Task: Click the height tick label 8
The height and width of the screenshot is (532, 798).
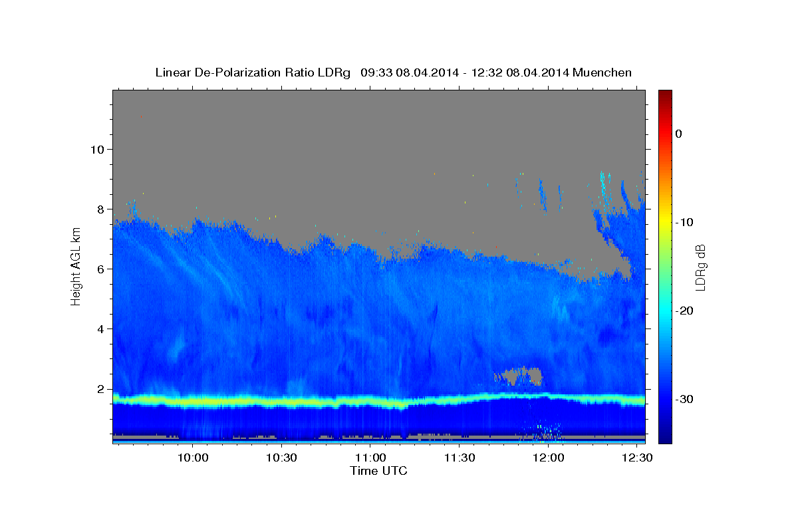Action: (x=100, y=209)
